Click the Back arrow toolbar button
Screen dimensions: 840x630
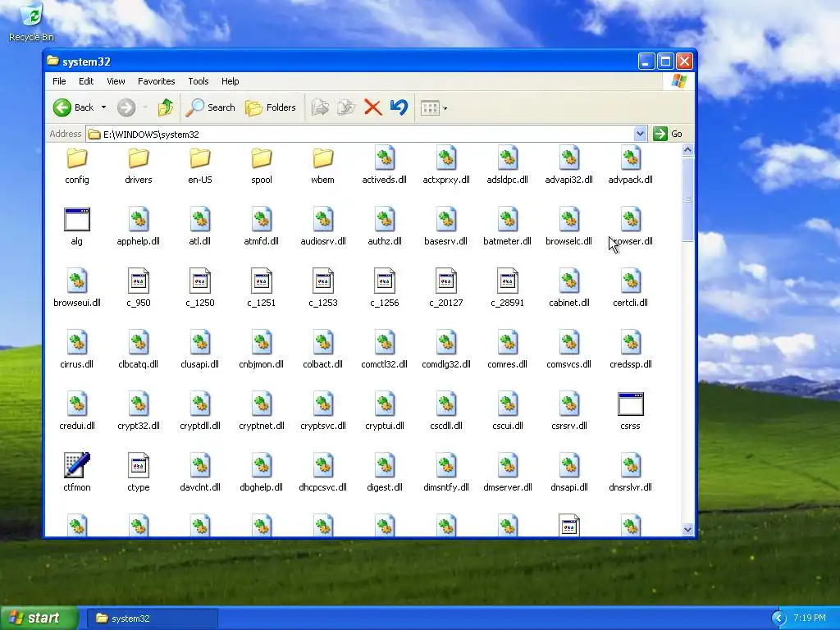[x=73, y=107]
